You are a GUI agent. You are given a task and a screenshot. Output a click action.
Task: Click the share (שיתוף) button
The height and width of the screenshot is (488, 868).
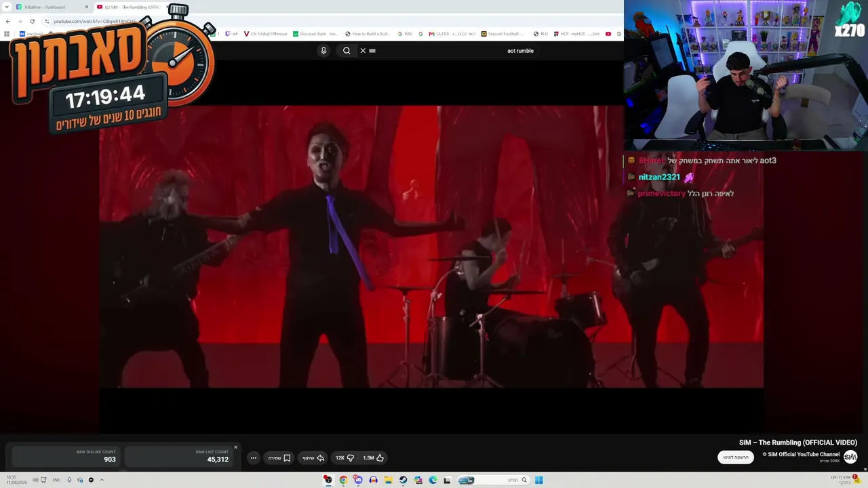313,458
